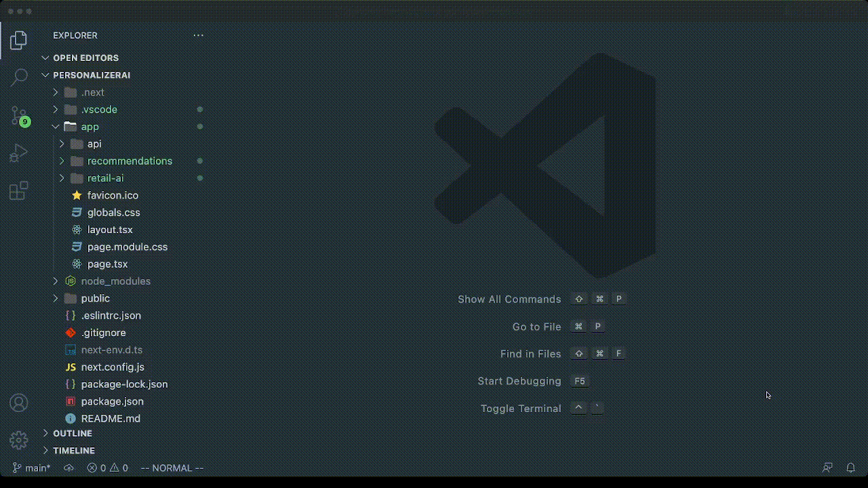Click the Show All Commands hint
This screenshot has width=868, height=488.
[509, 299]
